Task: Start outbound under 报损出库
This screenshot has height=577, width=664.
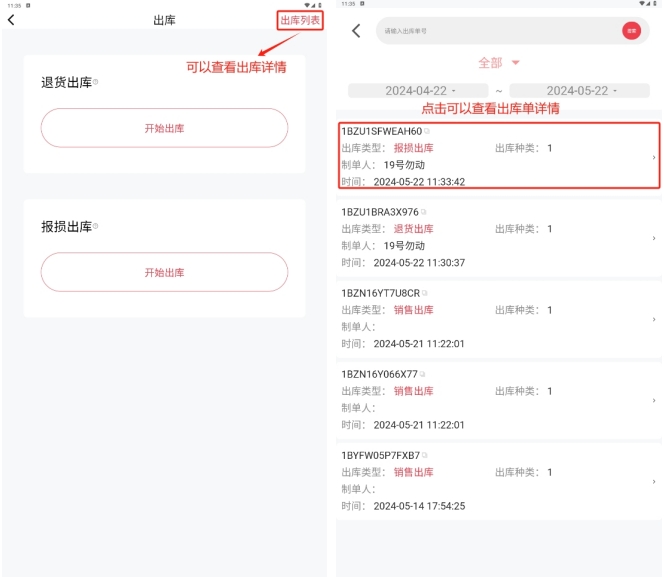Action: (x=164, y=272)
